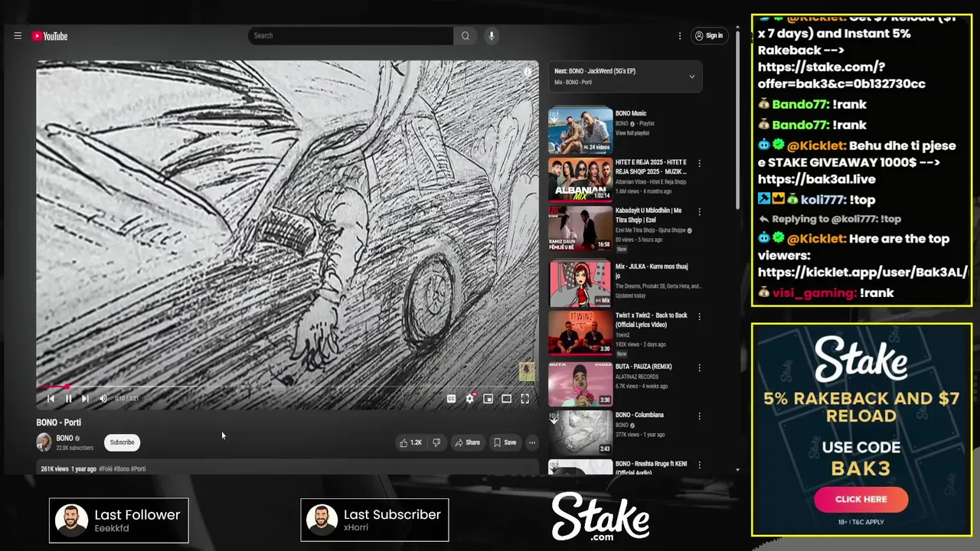Open BONO - Columbiana thumbnail
The width and height of the screenshot is (980, 551).
[x=580, y=432]
